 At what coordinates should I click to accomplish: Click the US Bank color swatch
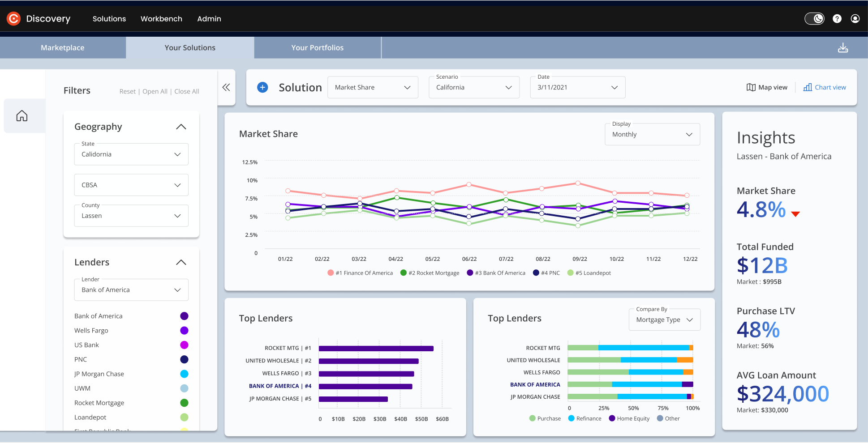[184, 345]
